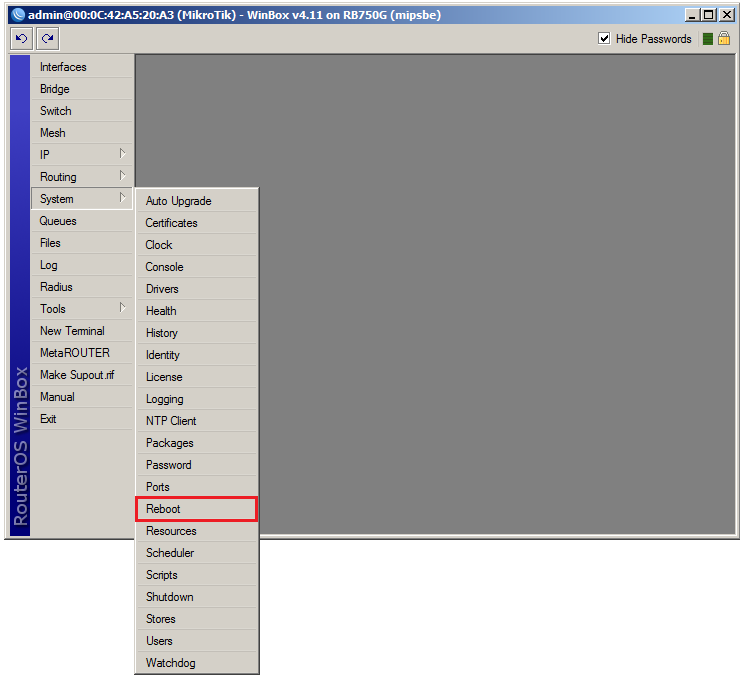Click the Redo arrow icon in toolbar
740x675 pixels.
point(46,39)
